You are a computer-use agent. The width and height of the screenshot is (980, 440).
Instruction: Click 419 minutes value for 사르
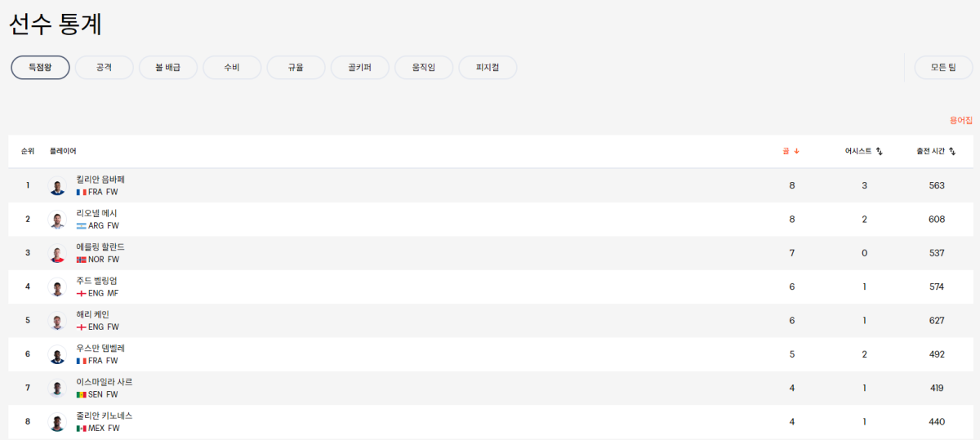[x=937, y=389]
